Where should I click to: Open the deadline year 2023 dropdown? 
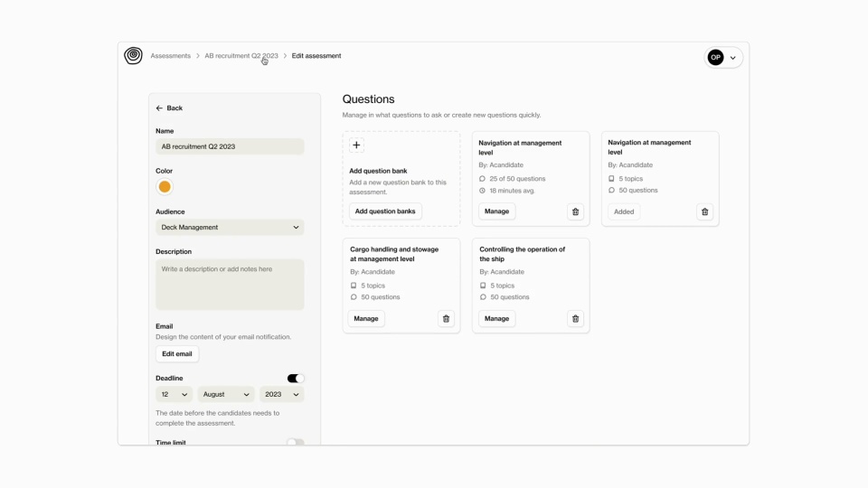pyautogui.click(x=282, y=395)
